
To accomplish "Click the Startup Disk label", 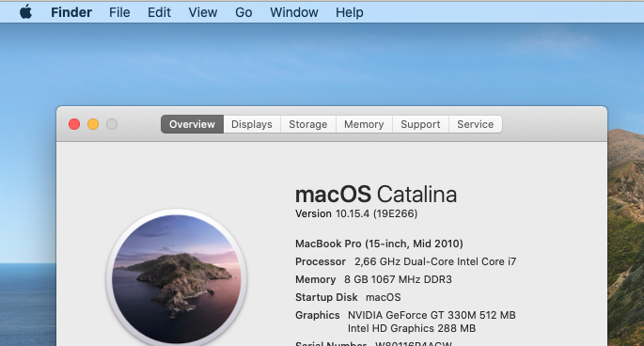I will tap(326, 297).
